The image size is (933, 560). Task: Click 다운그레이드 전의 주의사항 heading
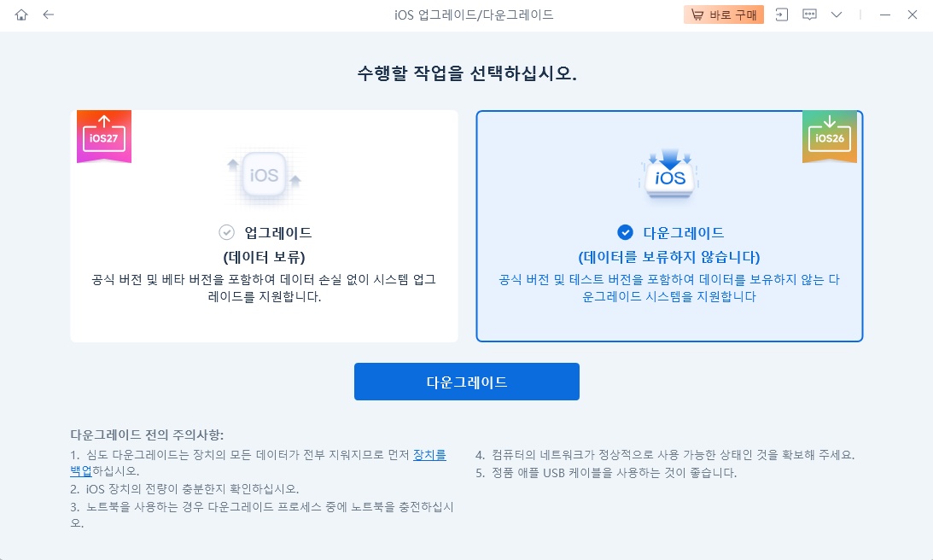[x=147, y=435]
